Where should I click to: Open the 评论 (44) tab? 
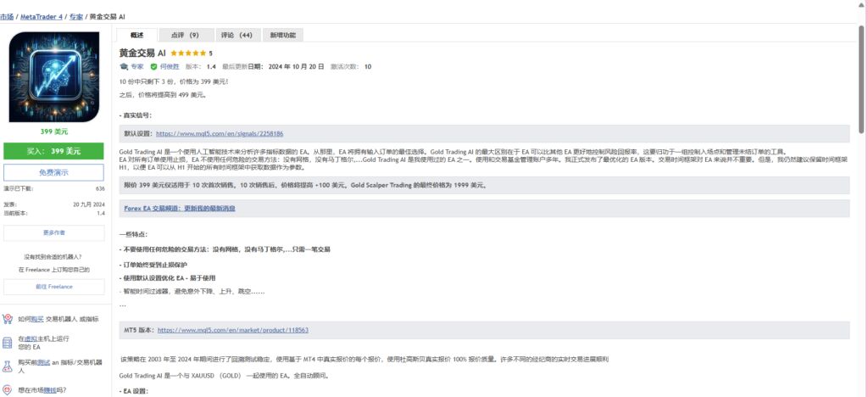click(x=237, y=35)
